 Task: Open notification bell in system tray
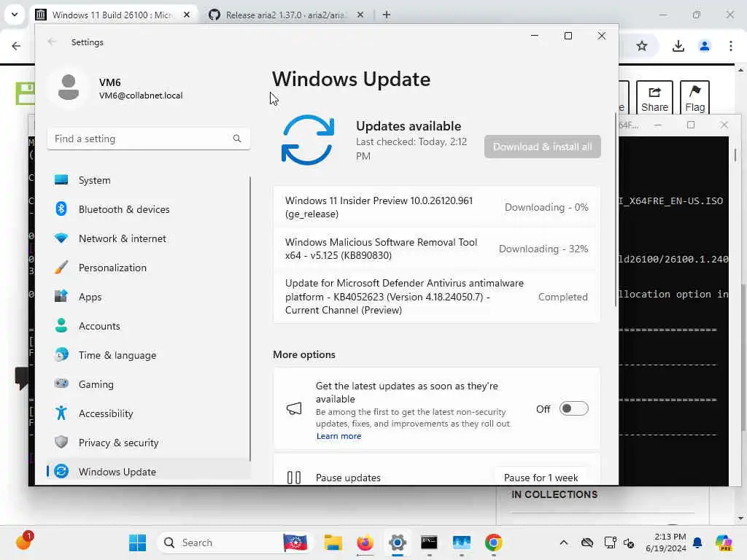tap(697, 542)
